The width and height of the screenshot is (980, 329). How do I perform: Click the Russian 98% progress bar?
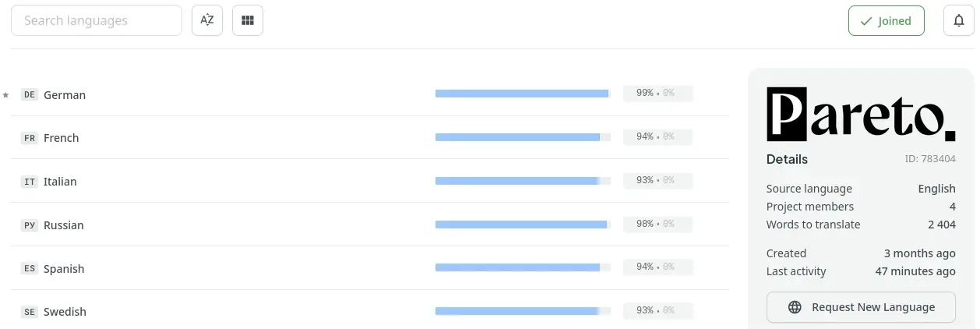coord(523,225)
